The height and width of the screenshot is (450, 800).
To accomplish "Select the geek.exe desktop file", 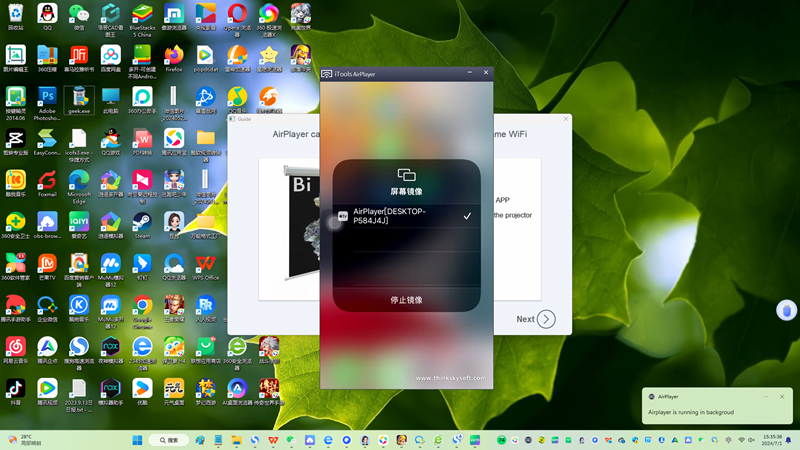I will 78,100.
